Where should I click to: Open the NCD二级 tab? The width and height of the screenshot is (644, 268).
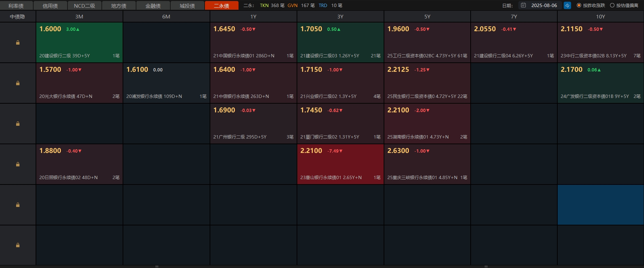[85, 6]
